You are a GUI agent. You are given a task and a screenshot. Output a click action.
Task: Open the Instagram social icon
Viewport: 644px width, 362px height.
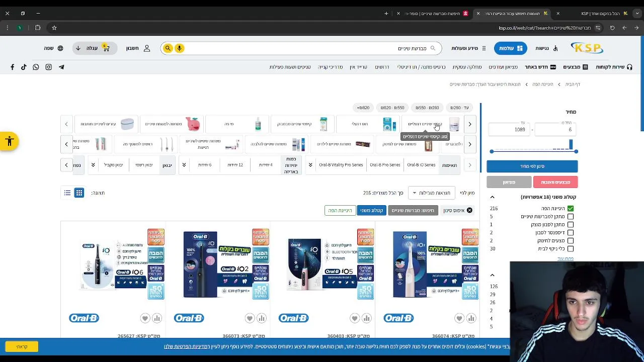pos(48,67)
